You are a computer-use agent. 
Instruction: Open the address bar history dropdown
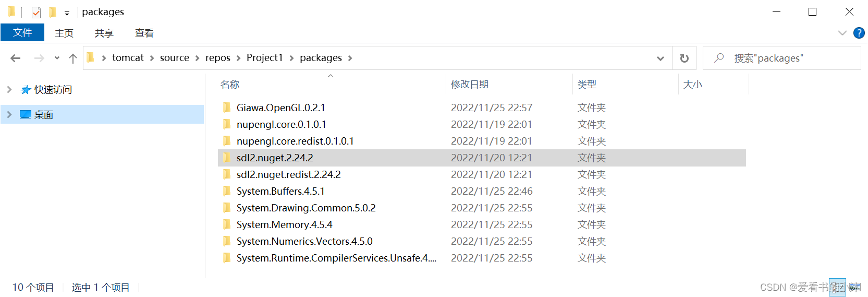point(661,58)
